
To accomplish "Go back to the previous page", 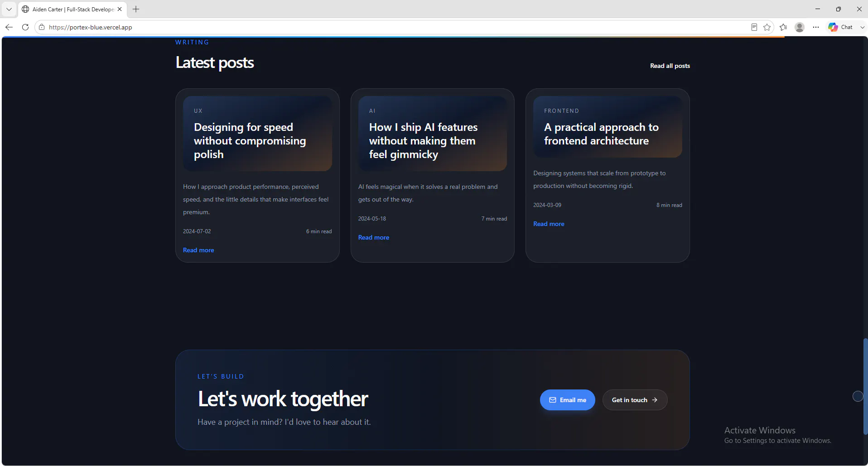I will click(9, 27).
